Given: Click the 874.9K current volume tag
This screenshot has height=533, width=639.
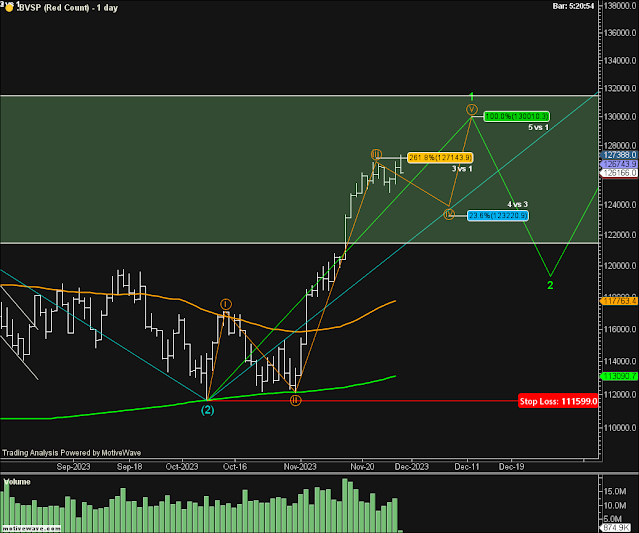Looking at the screenshot, I should [617, 528].
